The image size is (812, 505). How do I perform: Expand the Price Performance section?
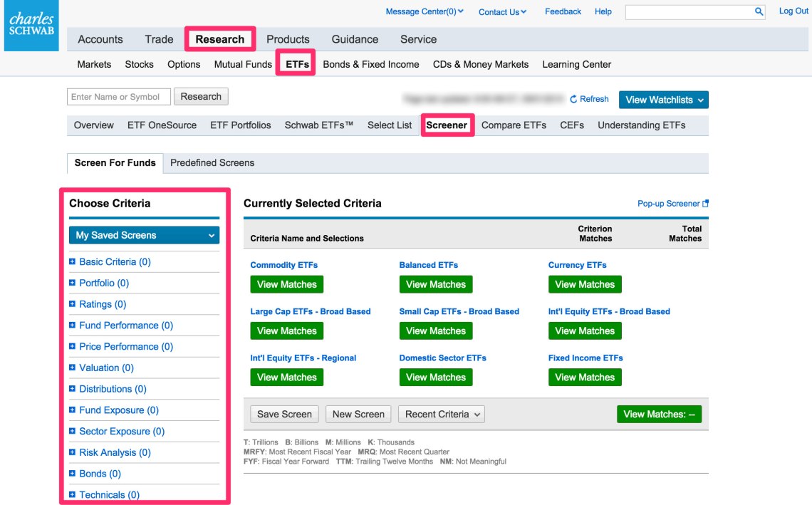(x=120, y=346)
